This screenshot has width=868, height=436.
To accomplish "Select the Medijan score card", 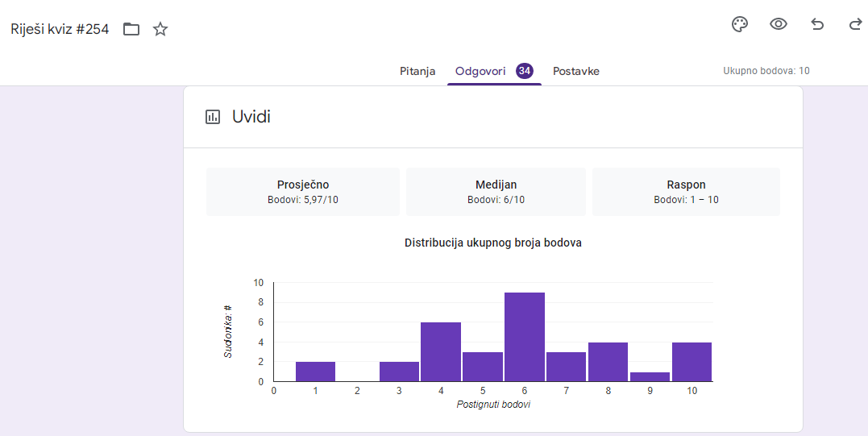I will (496, 192).
